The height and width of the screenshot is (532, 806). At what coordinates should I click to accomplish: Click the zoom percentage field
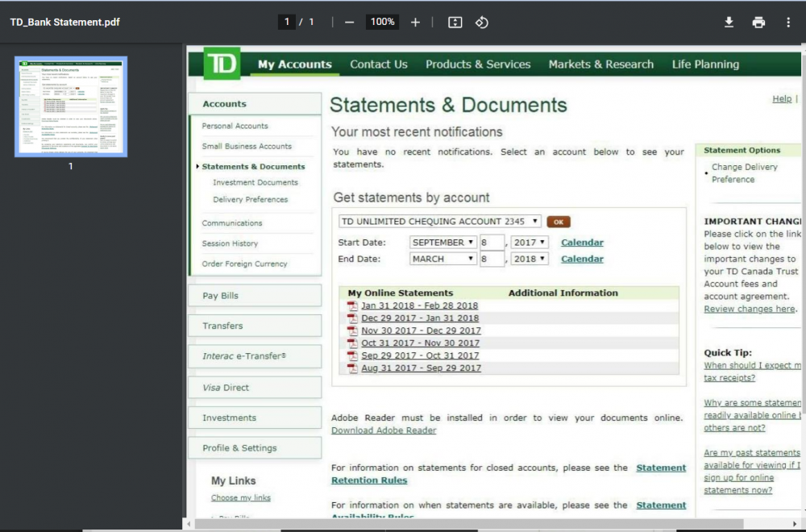point(382,22)
